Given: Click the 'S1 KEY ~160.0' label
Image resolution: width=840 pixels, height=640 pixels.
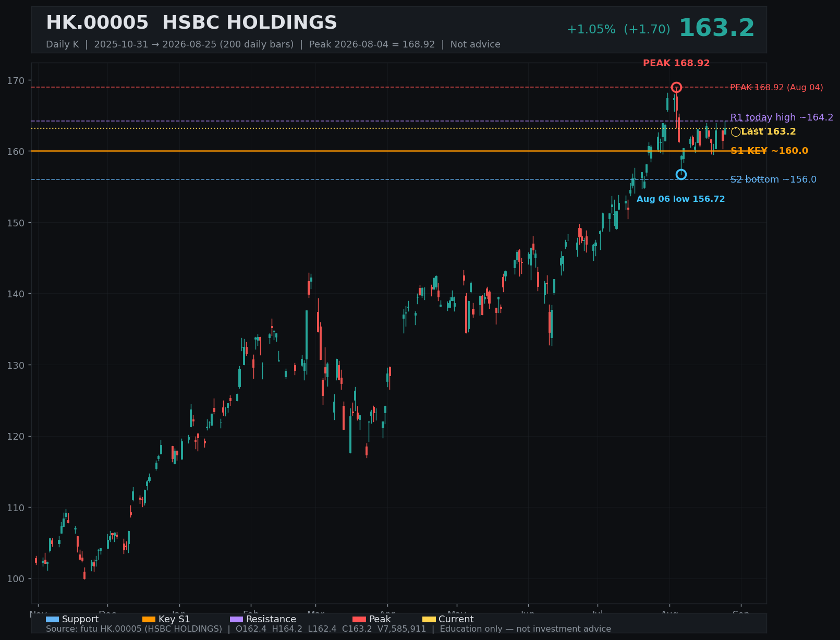Looking at the screenshot, I should [769, 151].
